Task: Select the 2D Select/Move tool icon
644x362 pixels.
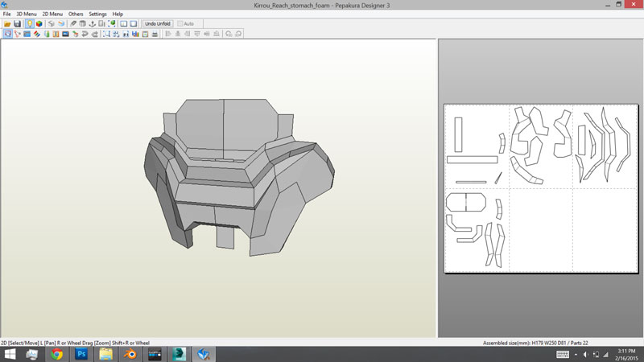Action: pos(7,34)
